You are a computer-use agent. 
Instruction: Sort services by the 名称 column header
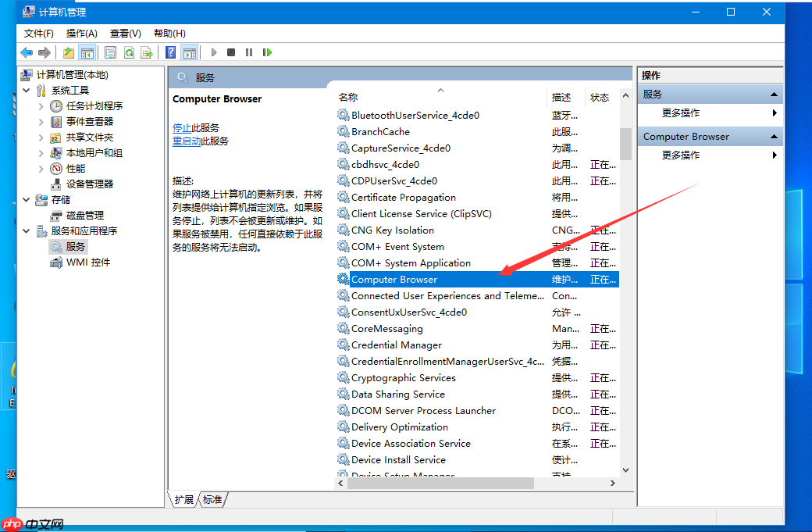point(347,97)
